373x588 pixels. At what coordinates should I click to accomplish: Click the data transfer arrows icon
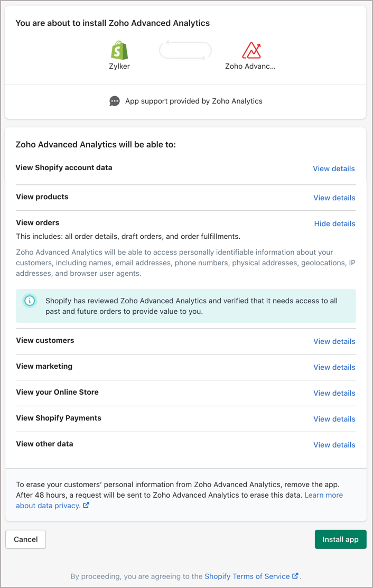(185, 50)
